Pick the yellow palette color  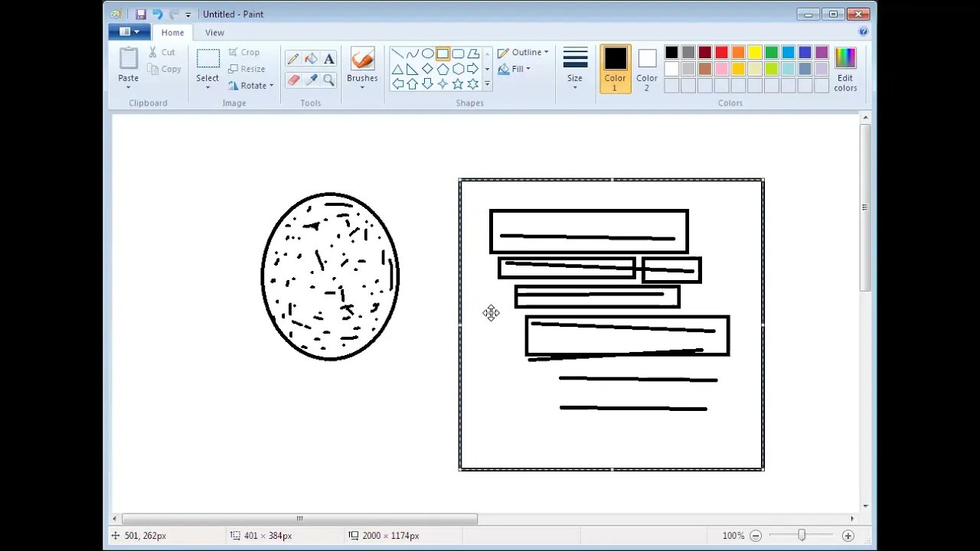click(755, 52)
